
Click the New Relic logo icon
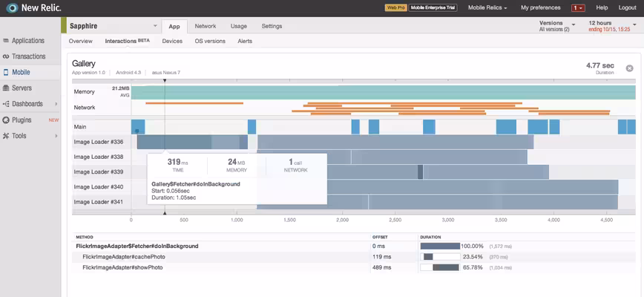12,8
